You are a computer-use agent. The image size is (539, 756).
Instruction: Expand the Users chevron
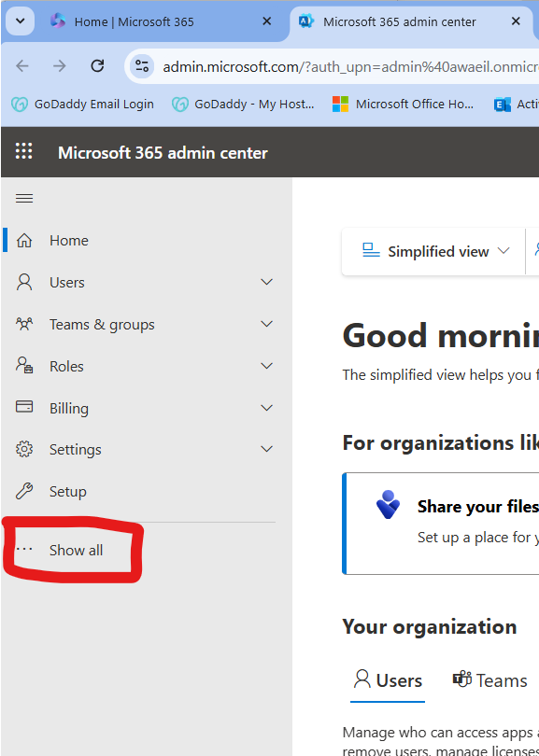(266, 282)
